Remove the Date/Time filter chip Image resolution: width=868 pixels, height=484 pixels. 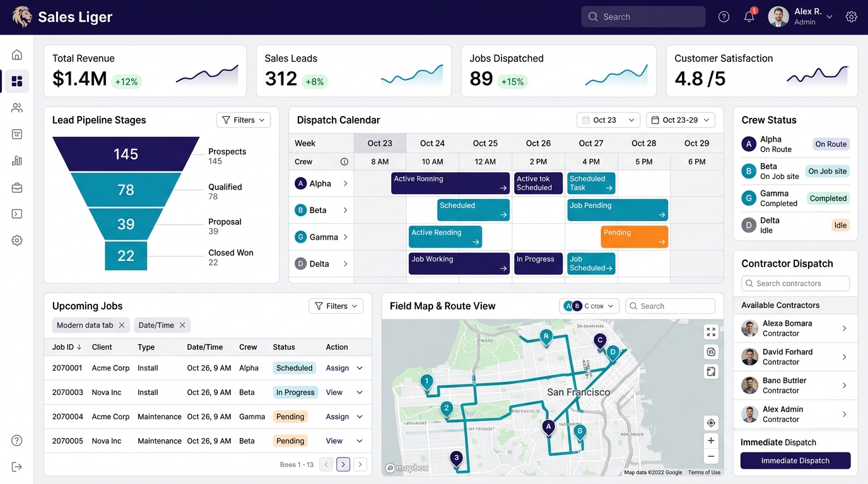(182, 325)
